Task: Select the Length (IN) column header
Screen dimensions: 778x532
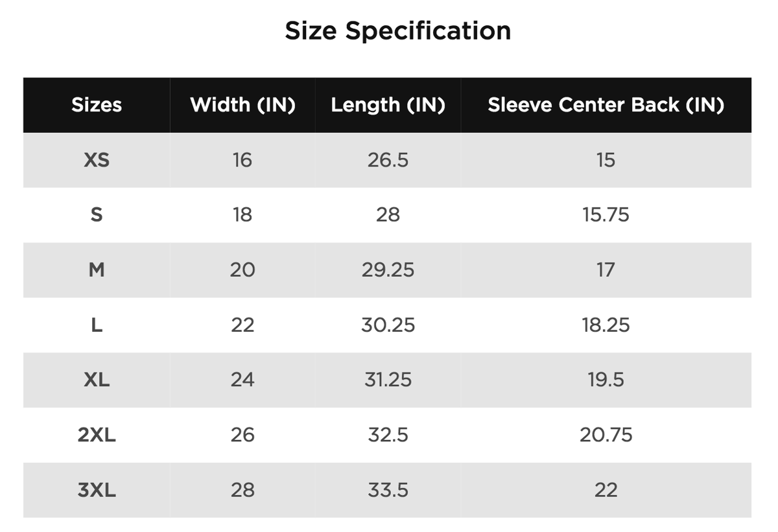Action: coord(388,105)
